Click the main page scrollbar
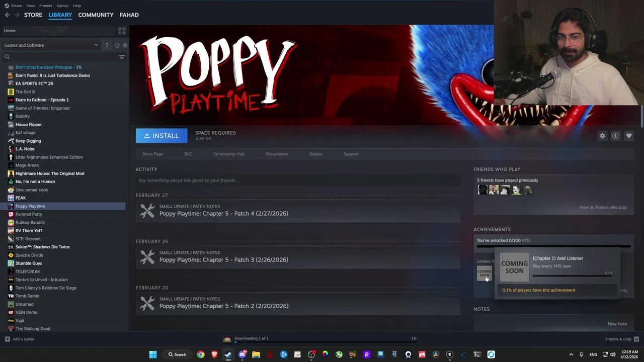Screen dimensions: 644x362 642,117
